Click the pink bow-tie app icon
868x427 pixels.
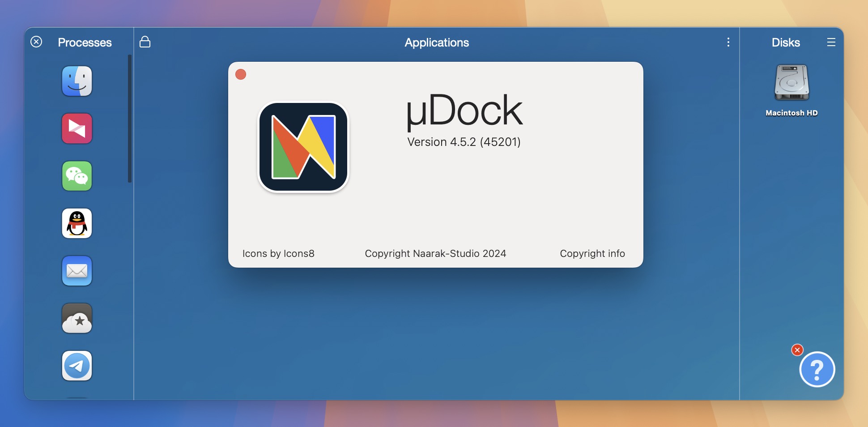77,128
